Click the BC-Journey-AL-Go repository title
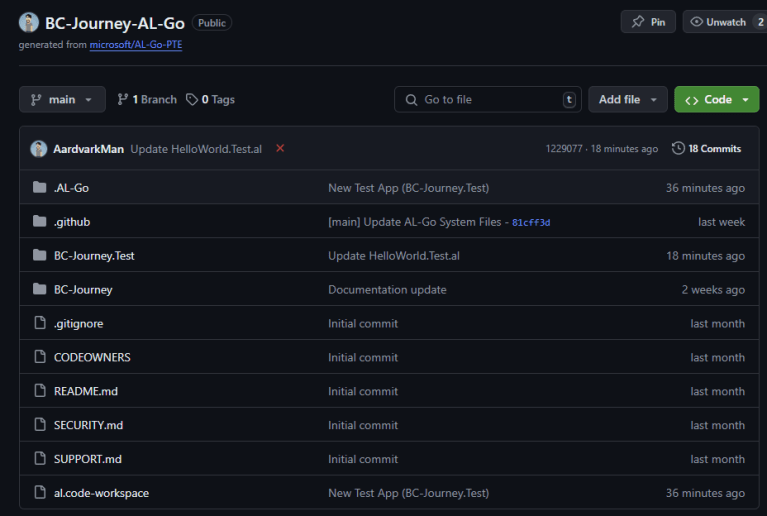 click(115, 23)
